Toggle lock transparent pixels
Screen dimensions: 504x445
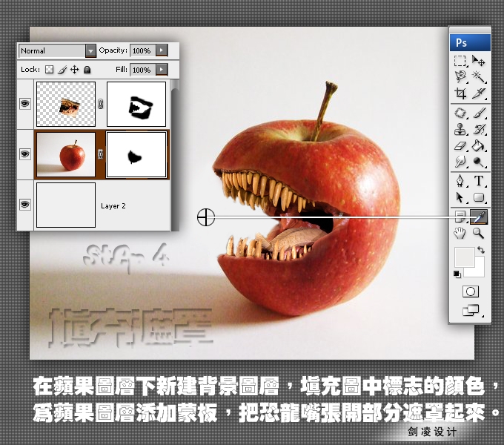point(49,70)
